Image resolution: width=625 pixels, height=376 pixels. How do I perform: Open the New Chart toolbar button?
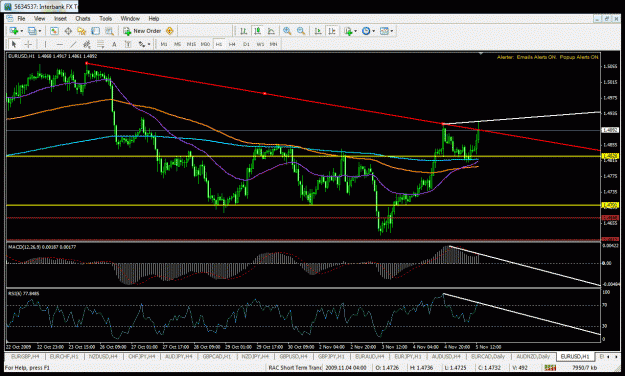[x=14, y=31]
